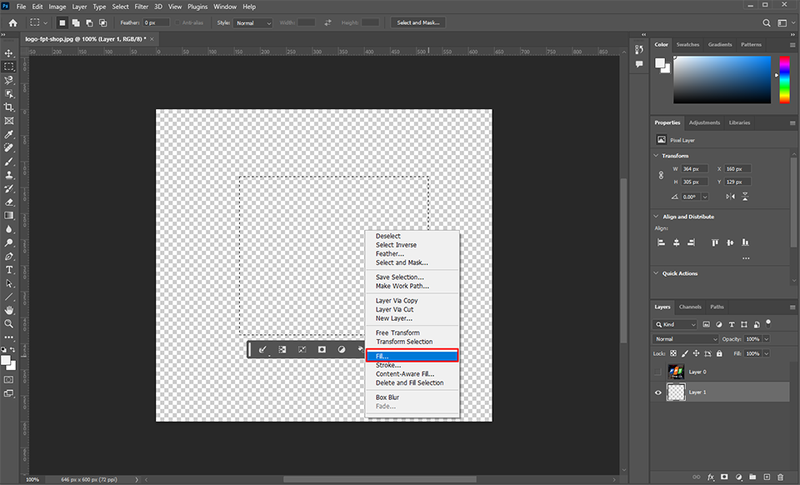Select the Eraser tool
The height and width of the screenshot is (485, 800).
(9, 202)
